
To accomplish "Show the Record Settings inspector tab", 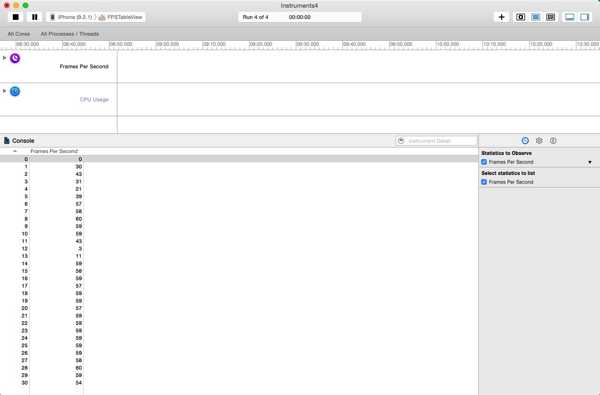I will [525, 141].
